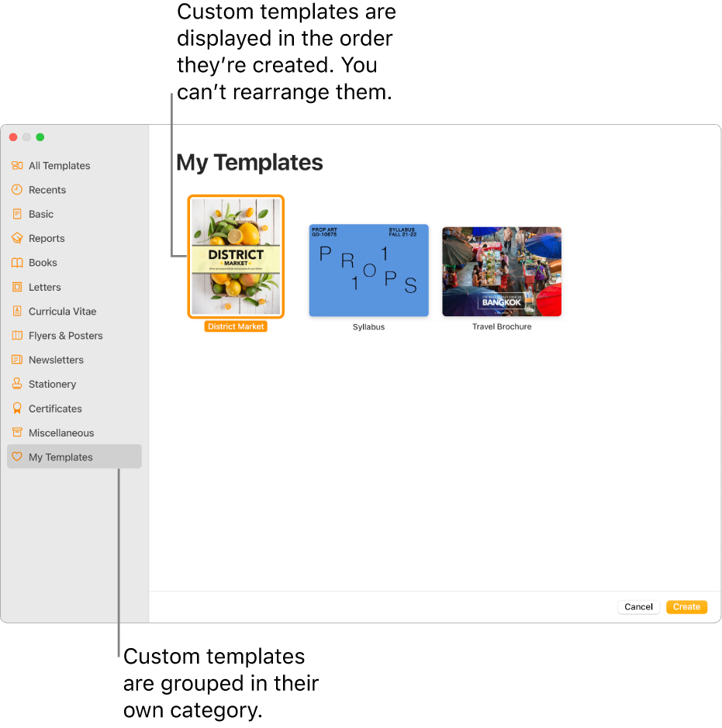Select the Stationery label

click(x=53, y=385)
